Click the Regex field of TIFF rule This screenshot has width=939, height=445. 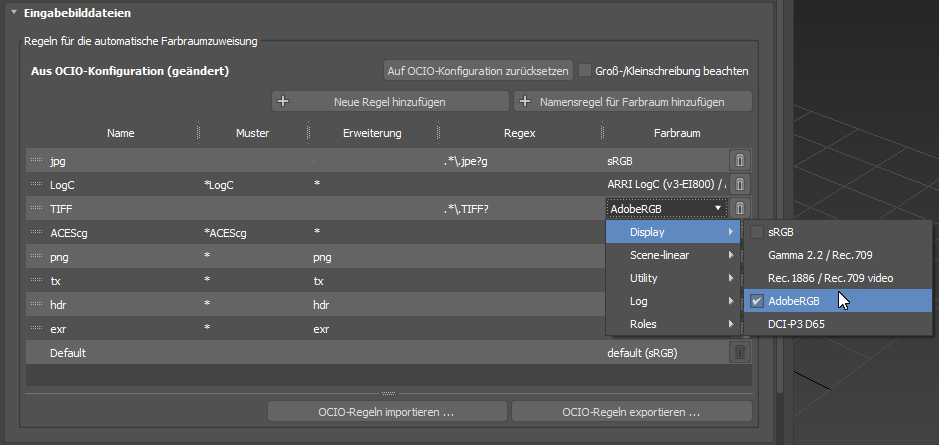point(520,208)
